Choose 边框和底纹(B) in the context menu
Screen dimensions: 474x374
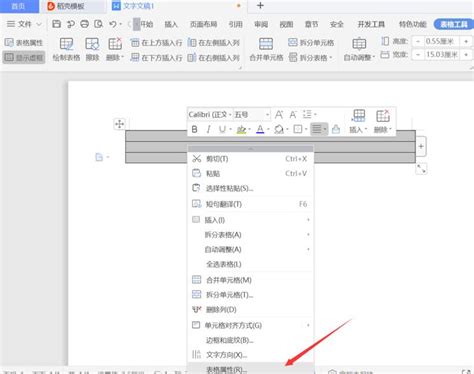click(x=251, y=340)
